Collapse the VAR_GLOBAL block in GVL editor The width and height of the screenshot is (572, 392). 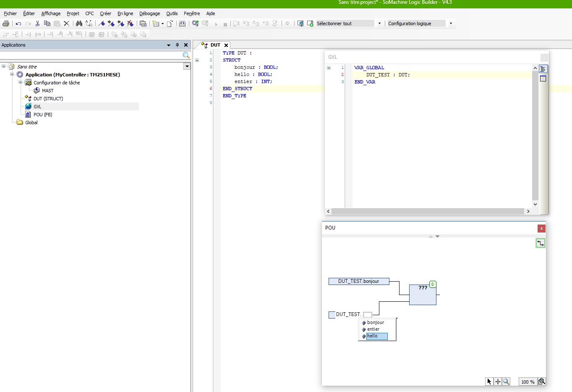coord(329,68)
